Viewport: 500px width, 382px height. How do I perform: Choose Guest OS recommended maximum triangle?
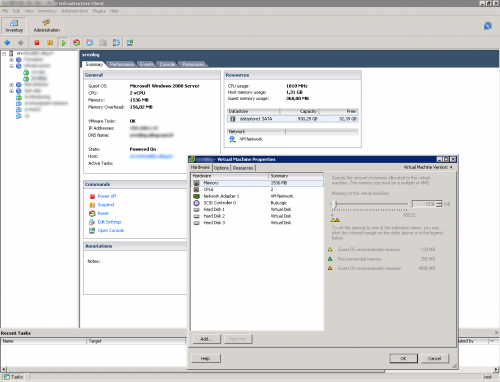[330, 268]
